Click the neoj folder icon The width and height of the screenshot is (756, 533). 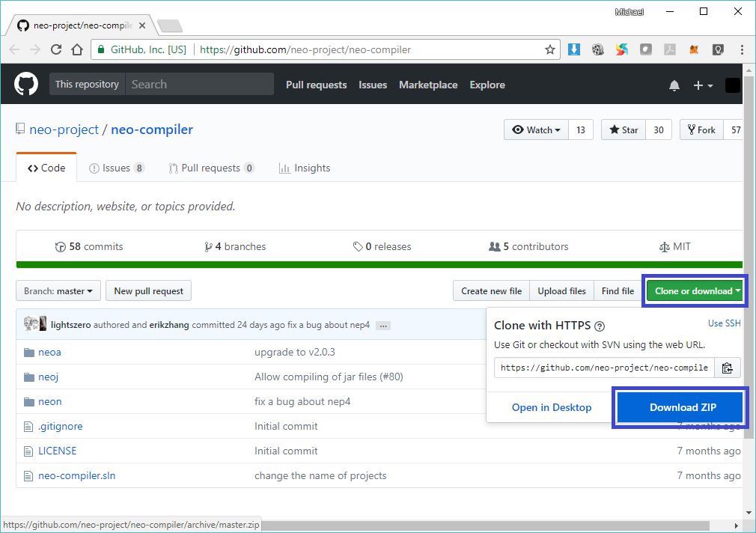coord(29,377)
